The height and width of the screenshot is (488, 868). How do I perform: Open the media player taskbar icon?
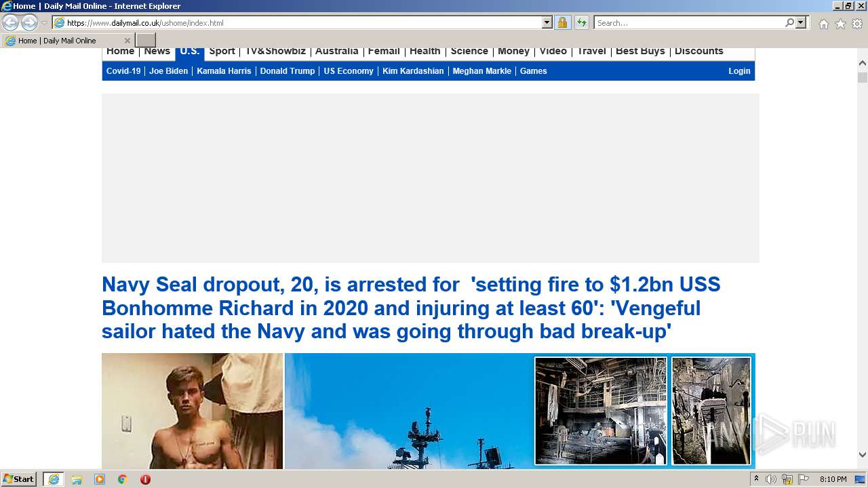click(x=100, y=479)
